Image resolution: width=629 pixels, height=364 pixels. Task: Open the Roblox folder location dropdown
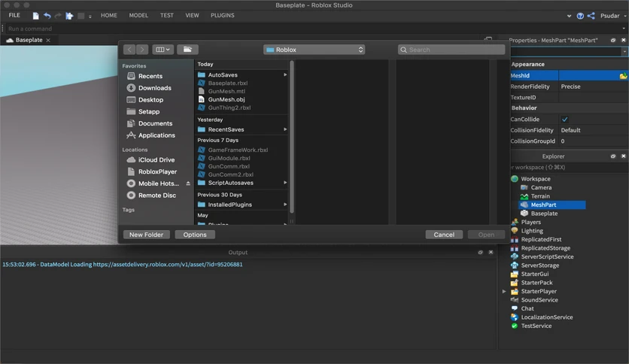314,50
